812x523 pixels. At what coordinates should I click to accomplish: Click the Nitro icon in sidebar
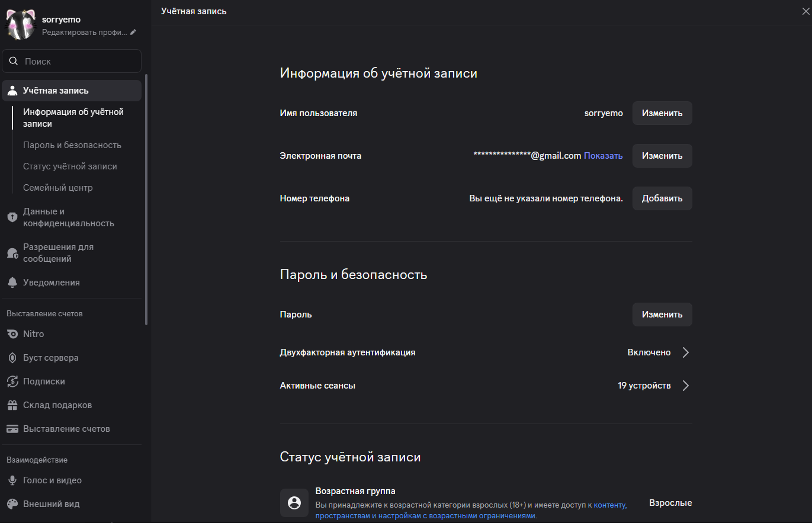pyautogui.click(x=12, y=334)
